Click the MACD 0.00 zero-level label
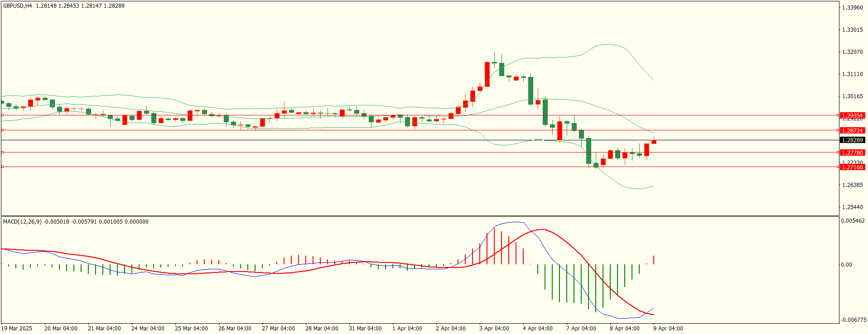The width and height of the screenshot is (868, 334). pyautogui.click(x=846, y=265)
